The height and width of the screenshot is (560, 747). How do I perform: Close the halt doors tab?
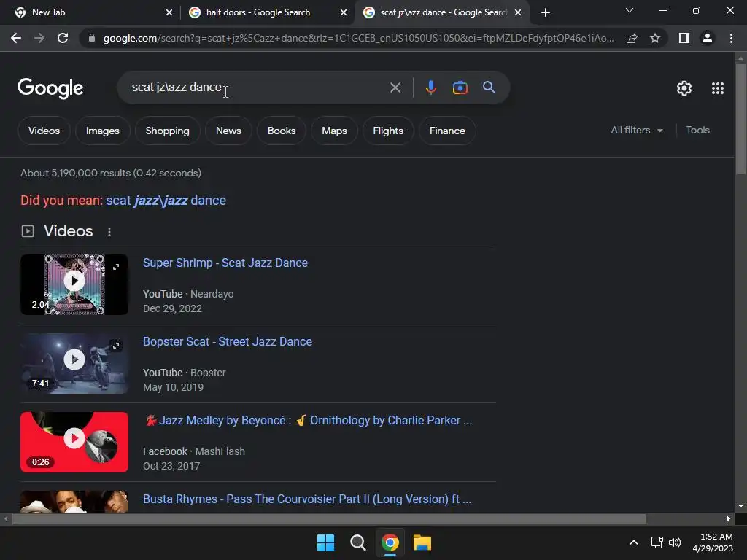tap(344, 12)
